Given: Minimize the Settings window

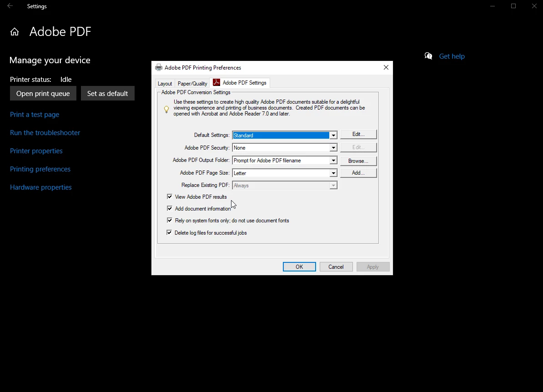Looking at the screenshot, I should tap(493, 6).
